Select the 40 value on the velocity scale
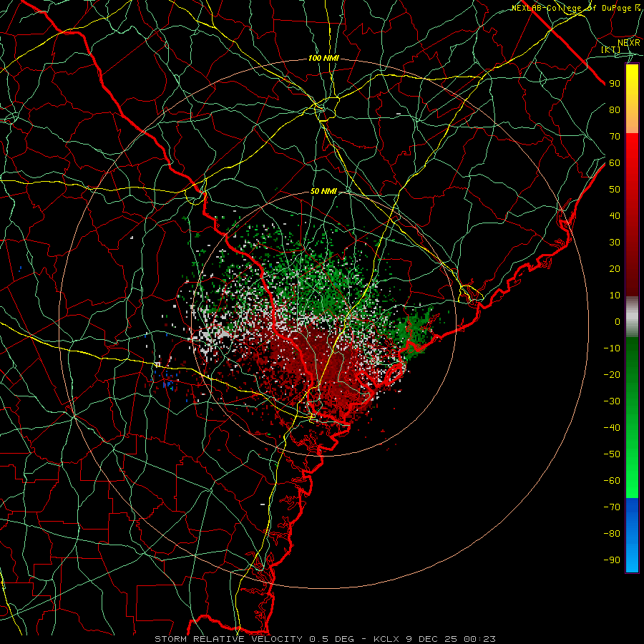Viewport: 644px width, 644px height. click(x=615, y=216)
